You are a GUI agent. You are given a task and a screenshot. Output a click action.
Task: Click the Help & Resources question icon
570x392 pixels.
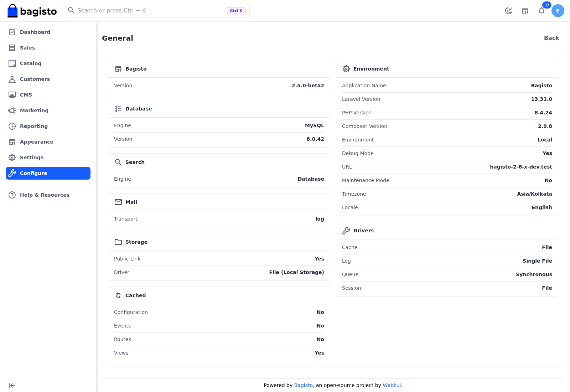coord(12,195)
